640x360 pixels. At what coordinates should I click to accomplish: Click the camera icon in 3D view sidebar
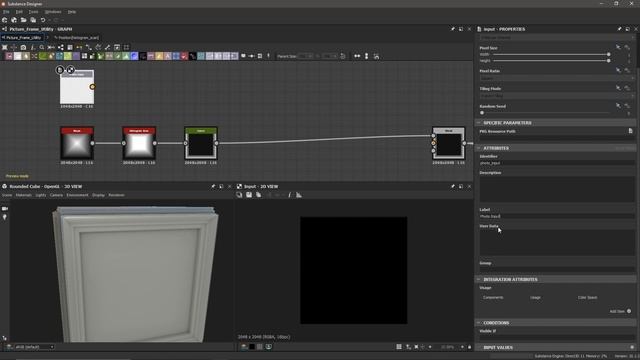point(5,209)
